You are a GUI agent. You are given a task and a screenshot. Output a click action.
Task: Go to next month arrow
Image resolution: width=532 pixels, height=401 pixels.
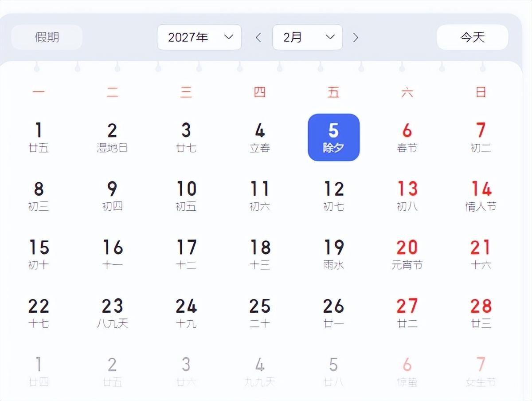356,37
